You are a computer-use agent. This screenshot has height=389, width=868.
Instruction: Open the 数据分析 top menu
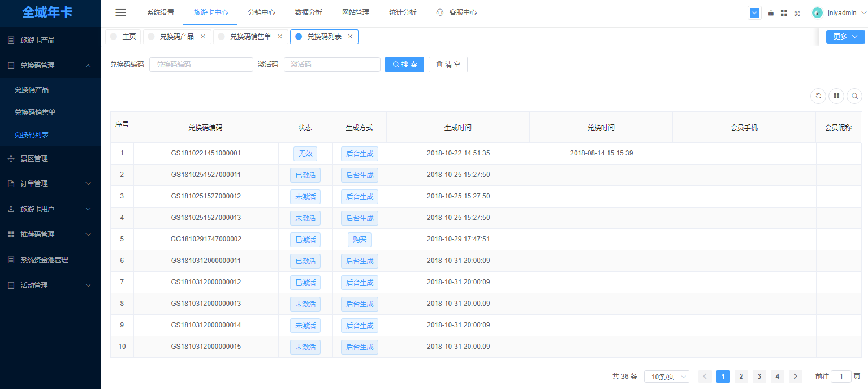click(x=309, y=12)
